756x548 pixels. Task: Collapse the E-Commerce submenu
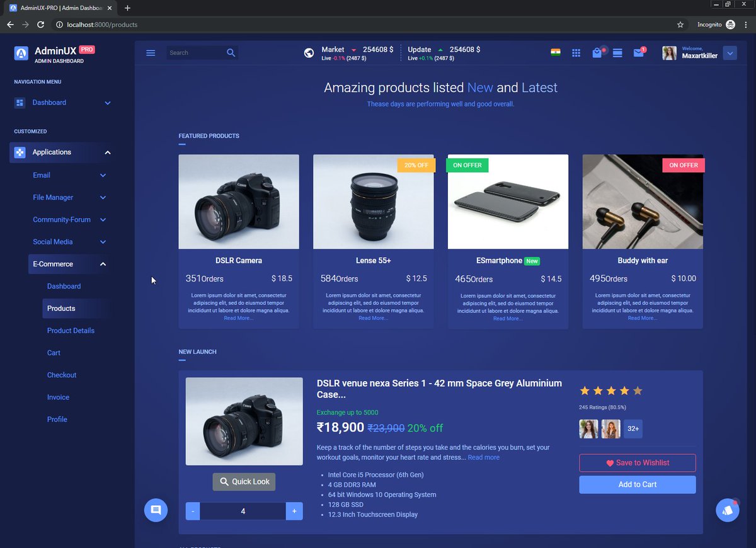103,264
